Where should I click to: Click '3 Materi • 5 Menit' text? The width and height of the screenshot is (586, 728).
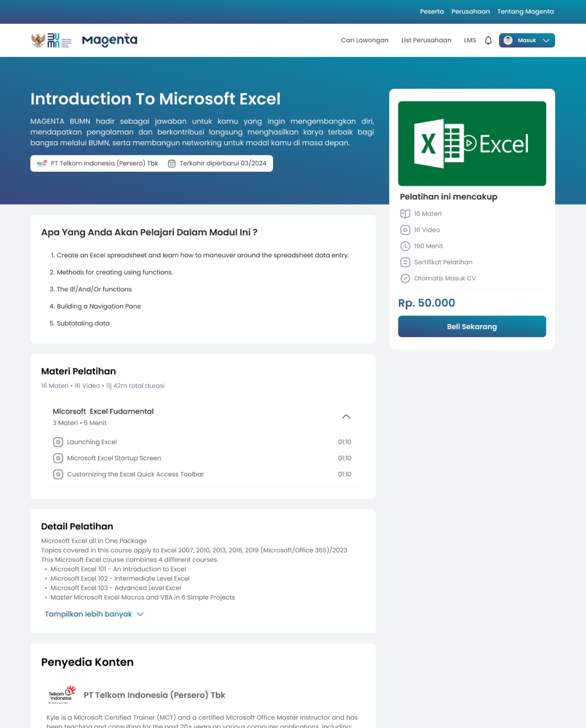(80, 423)
